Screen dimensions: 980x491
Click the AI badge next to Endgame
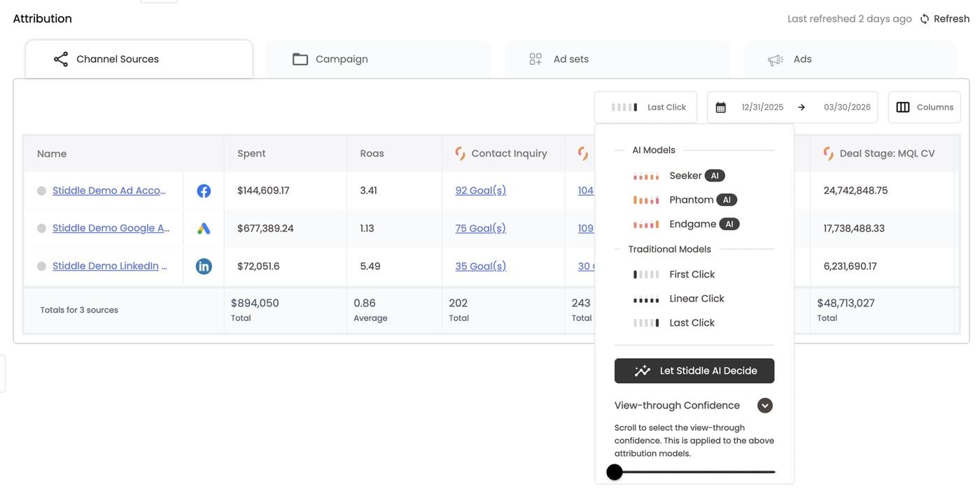pos(729,225)
